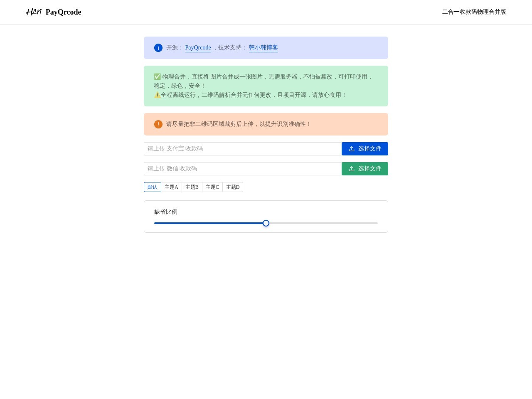
Task: Select the 默认 theme option
Action: pyautogui.click(x=153, y=187)
